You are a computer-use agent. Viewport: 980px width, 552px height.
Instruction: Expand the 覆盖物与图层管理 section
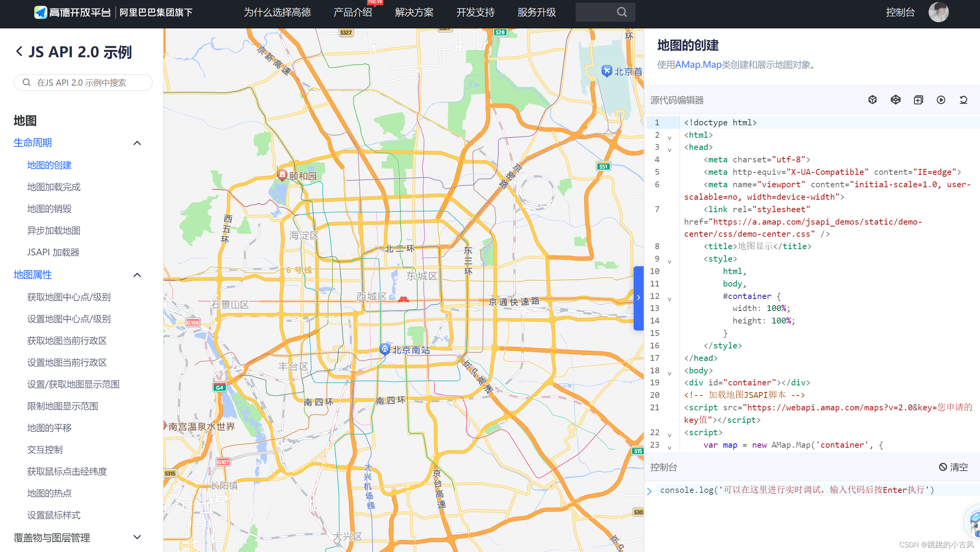pyautogui.click(x=137, y=537)
